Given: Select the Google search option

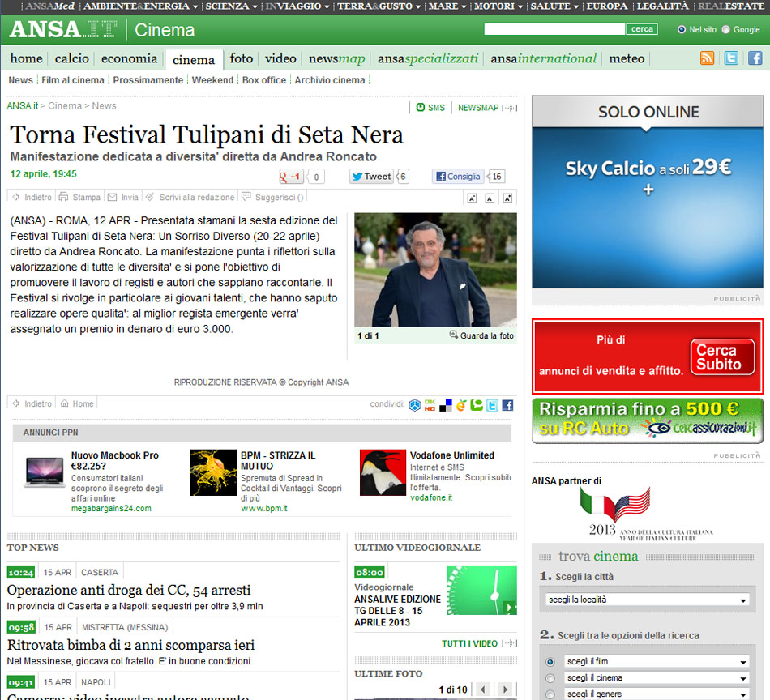Looking at the screenshot, I should click(x=725, y=29).
